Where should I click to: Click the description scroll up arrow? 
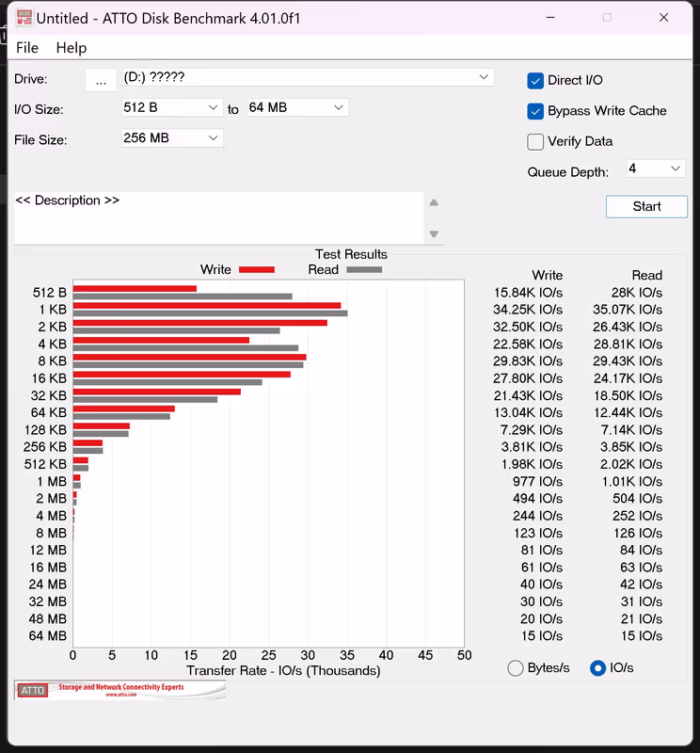(x=434, y=202)
